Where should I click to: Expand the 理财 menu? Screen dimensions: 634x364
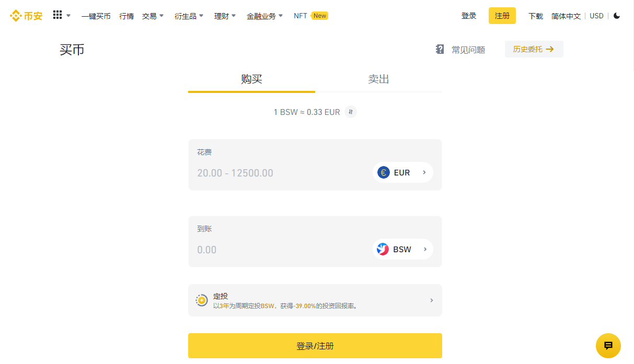click(x=225, y=16)
